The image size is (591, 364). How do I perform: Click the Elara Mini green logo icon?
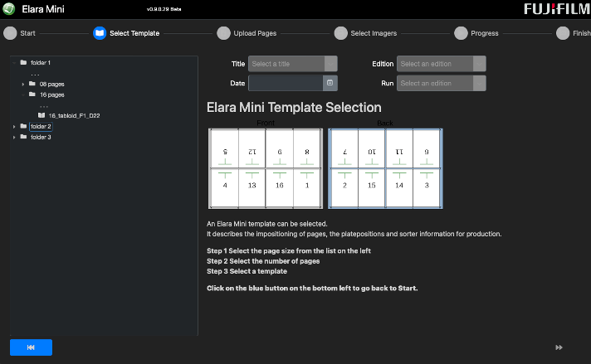click(x=8, y=8)
